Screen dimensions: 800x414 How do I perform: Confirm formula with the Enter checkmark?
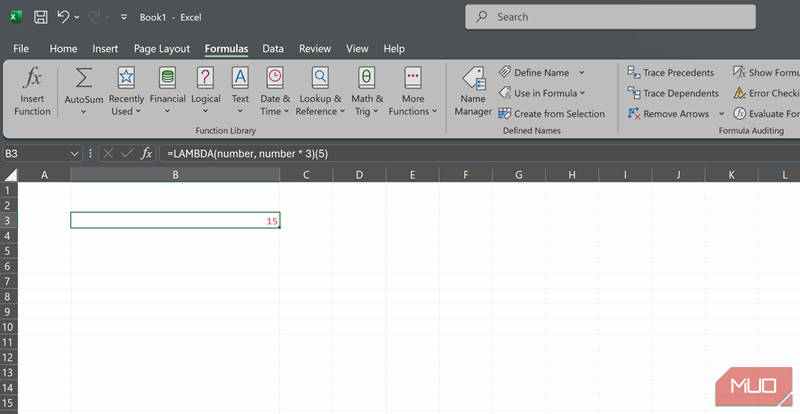click(x=127, y=153)
